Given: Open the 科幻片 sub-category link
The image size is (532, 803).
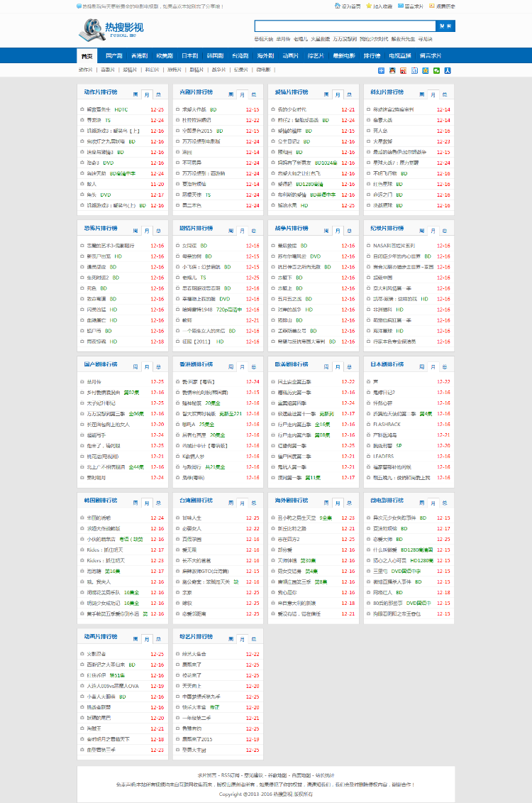Looking at the screenshot, I should pyautogui.click(x=153, y=70).
